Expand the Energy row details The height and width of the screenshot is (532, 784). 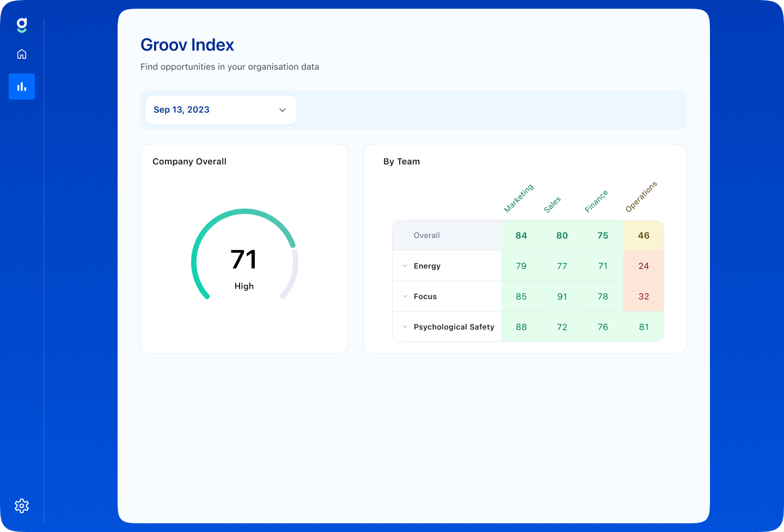coord(427,266)
